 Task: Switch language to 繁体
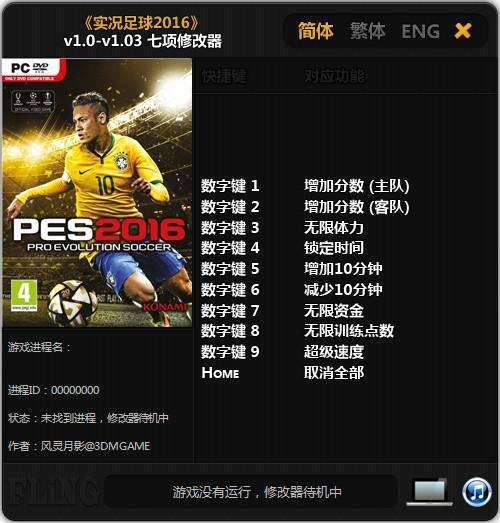[368, 31]
